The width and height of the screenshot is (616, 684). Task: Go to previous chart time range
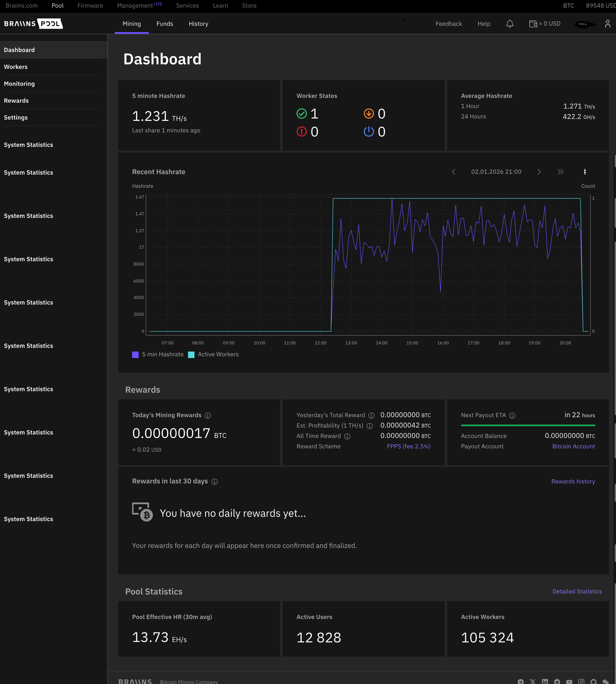click(x=454, y=172)
